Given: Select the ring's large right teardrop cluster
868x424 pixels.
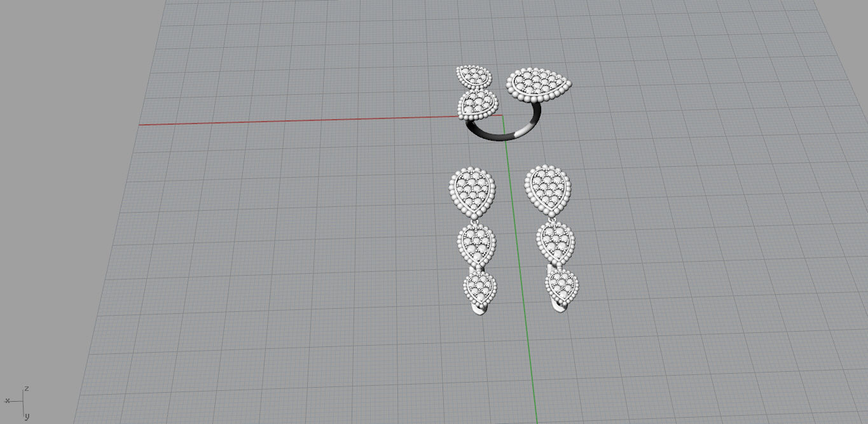Looking at the screenshot, I should tap(538, 85).
